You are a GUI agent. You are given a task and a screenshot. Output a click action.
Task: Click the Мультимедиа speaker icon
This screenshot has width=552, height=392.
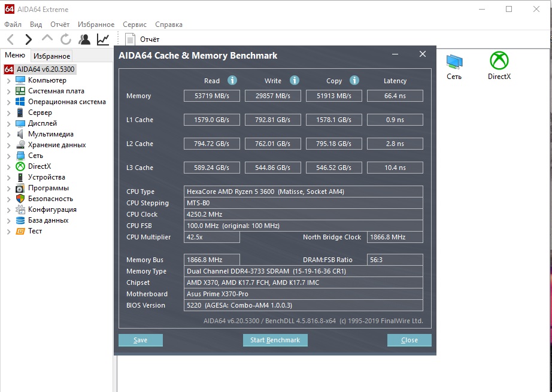click(x=20, y=134)
